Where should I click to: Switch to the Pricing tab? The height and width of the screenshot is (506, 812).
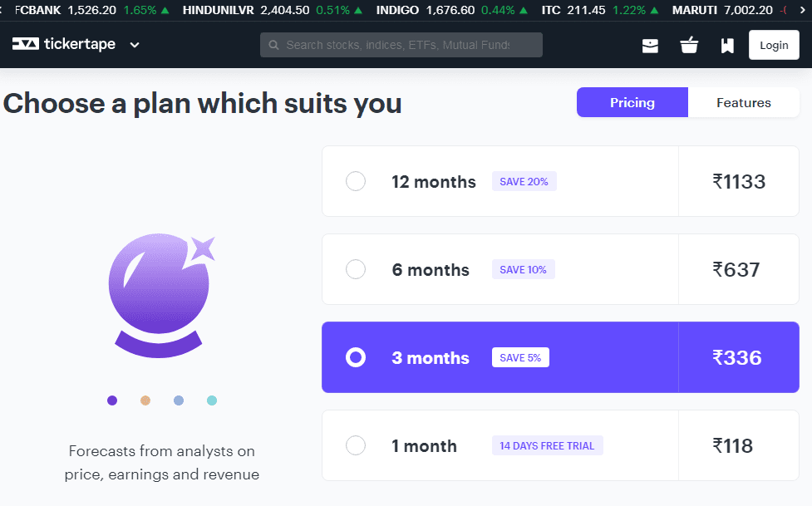(632, 102)
